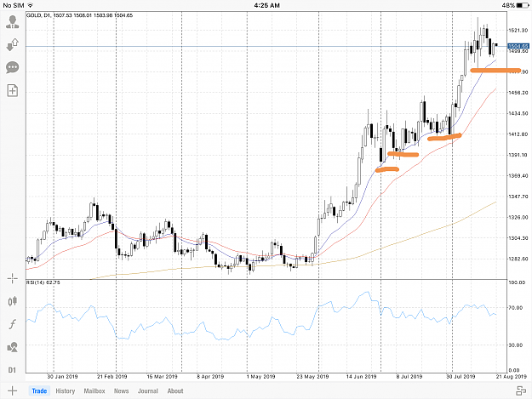This screenshot has width=532, height=399.
Task: Click the 1434.50 price axis label
Action: click(518, 113)
